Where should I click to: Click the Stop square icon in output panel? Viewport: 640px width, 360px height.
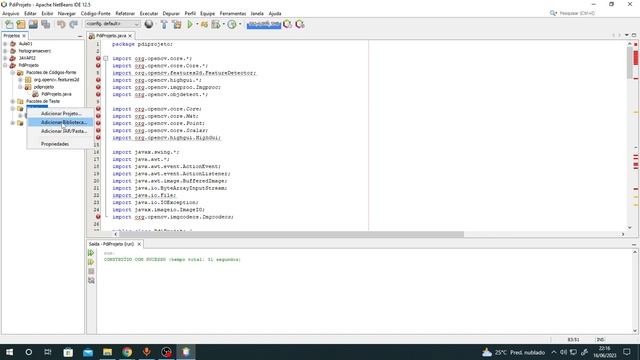point(91,271)
